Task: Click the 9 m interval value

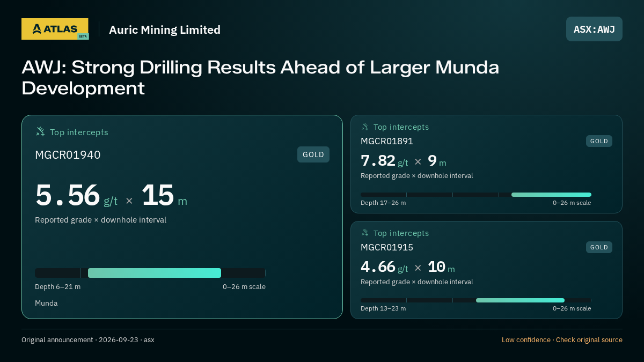Action: pyautogui.click(x=437, y=161)
